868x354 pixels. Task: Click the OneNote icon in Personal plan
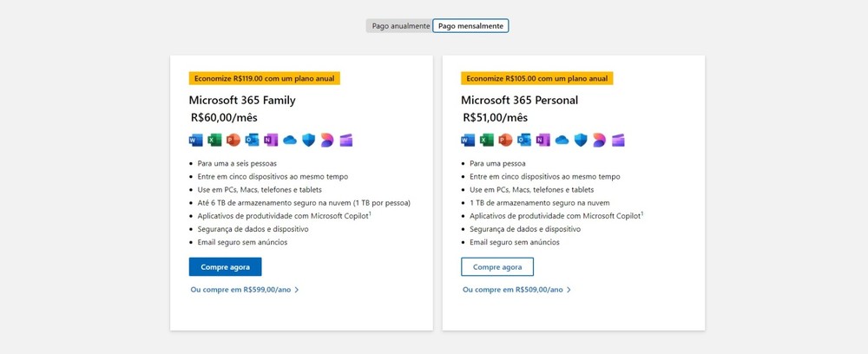pos(543,141)
